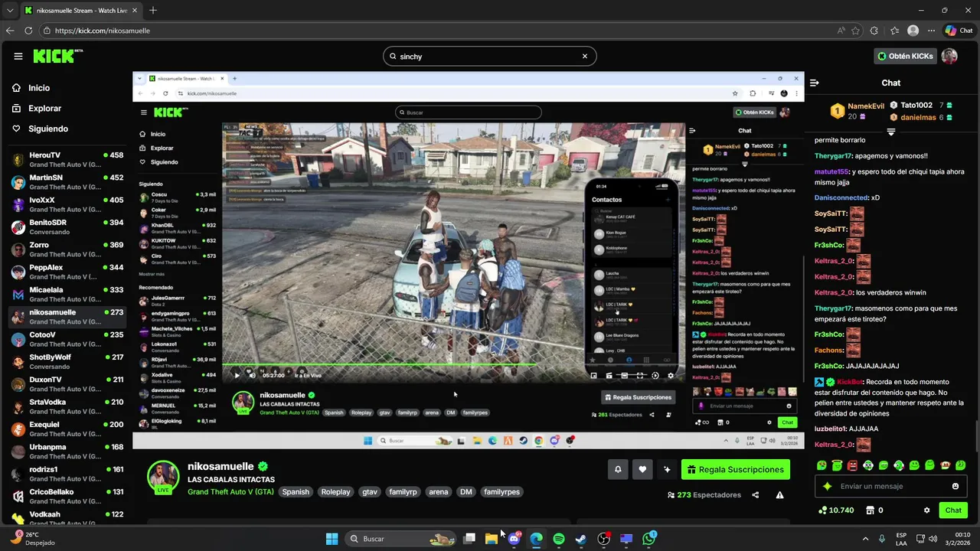Open ShotByWolf channel in the sidebar
980x551 pixels.
[x=67, y=361]
